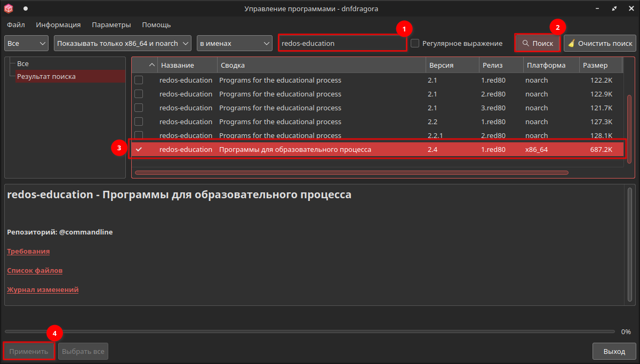Click the 0% progress label
This screenshot has height=364, width=640.
coord(626,331)
